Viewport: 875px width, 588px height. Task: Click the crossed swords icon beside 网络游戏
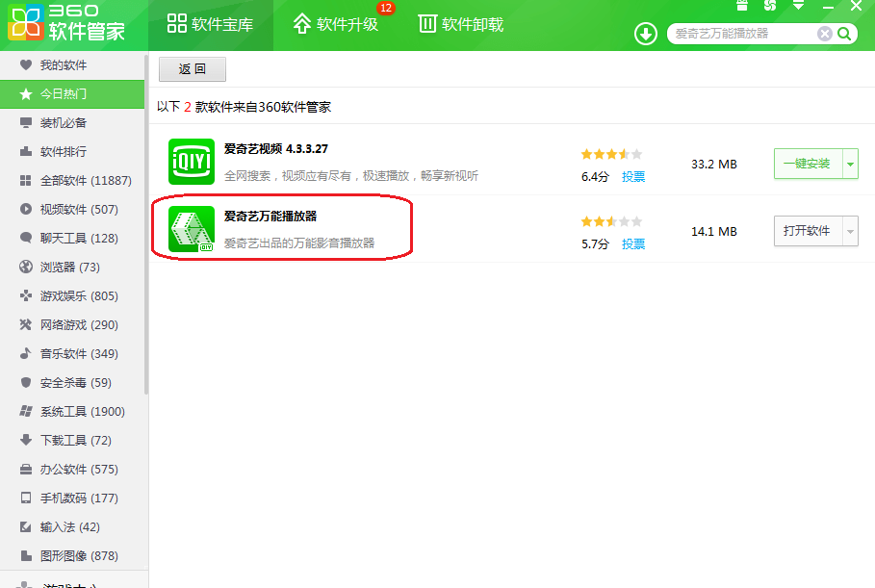(x=26, y=324)
